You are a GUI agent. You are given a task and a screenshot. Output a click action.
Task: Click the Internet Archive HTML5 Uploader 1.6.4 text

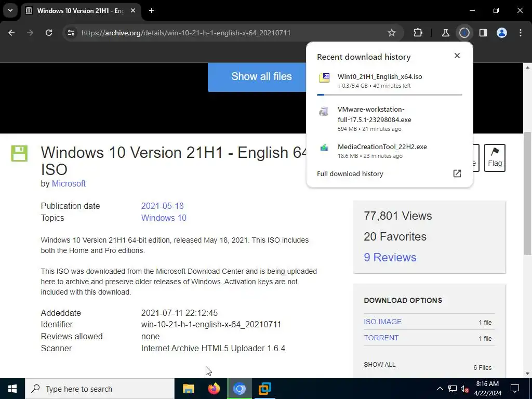[213, 349]
